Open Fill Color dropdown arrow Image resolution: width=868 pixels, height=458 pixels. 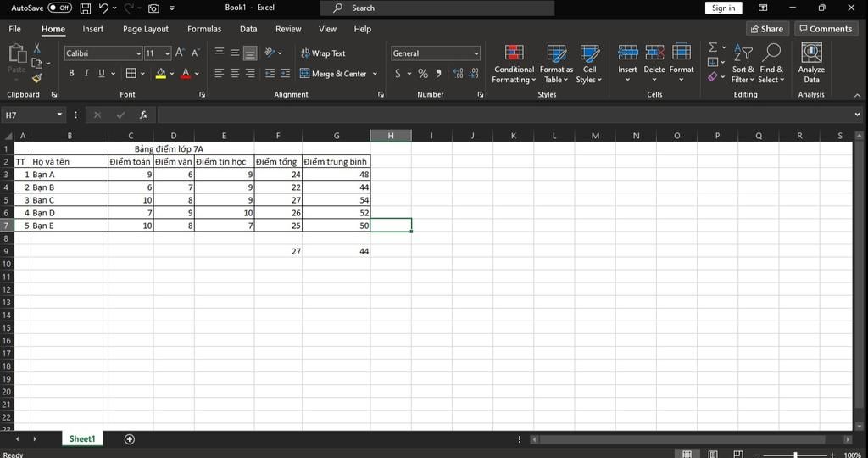[x=171, y=74]
